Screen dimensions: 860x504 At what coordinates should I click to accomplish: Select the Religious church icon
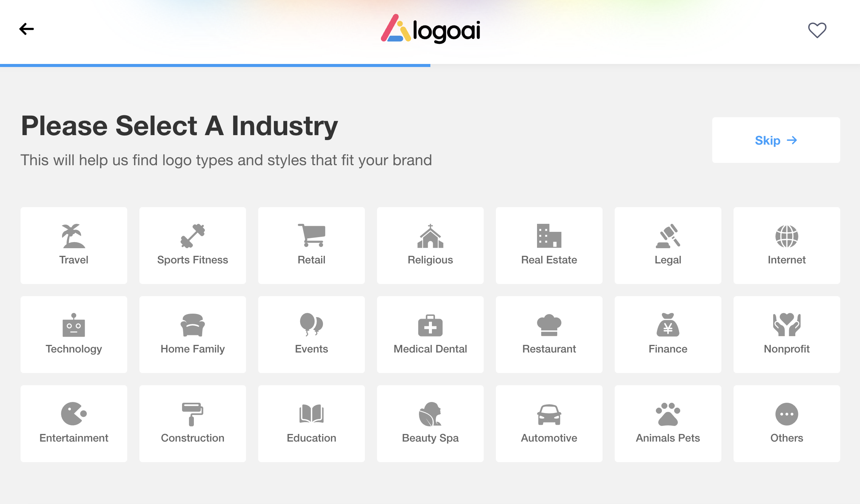pyautogui.click(x=430, y=236)
